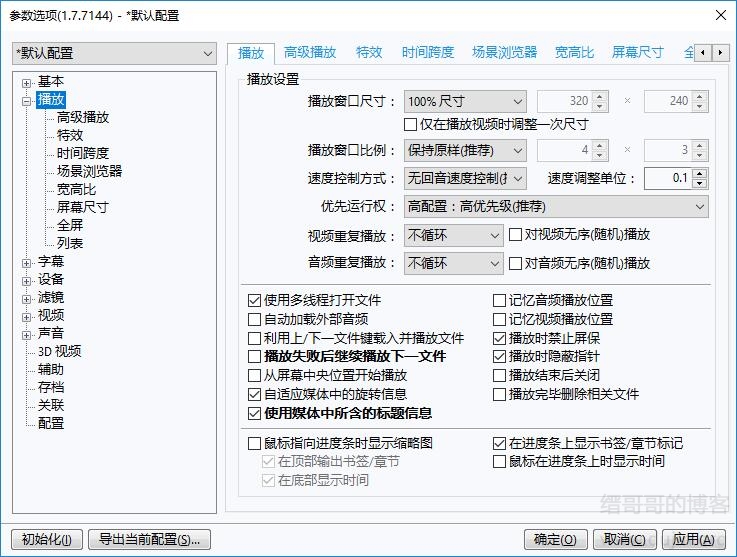This screenshot has height=557, width=737.
Task: Click the 导出当前配置(S)... button
Action: tap(149, 539)
